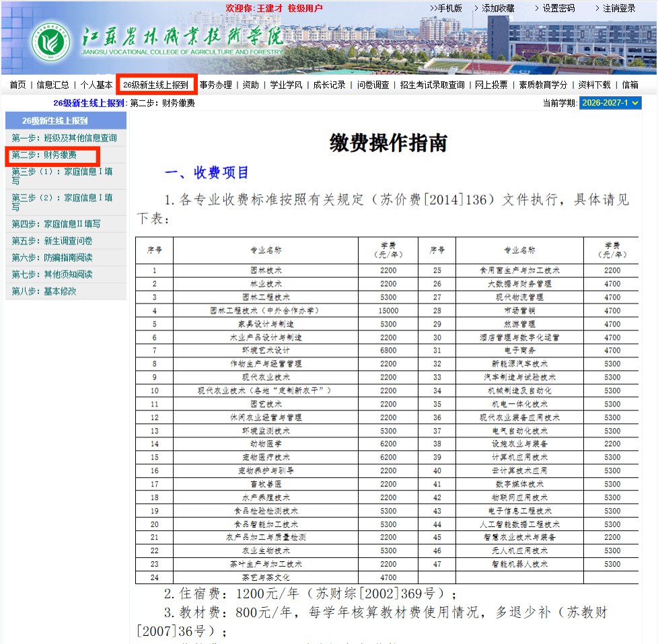Click 添加收藏 in the top bar
Image resolution: width=658 pixels, height=644 pixels.
[494, 8]
